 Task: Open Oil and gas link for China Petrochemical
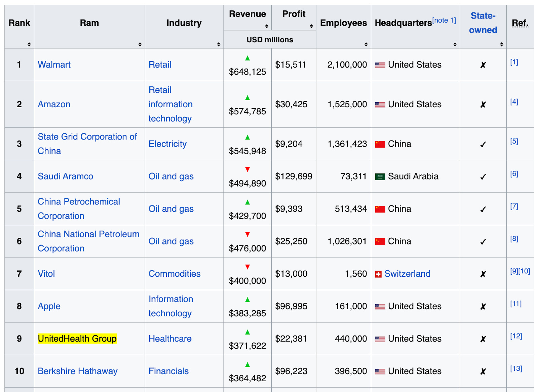171,209
